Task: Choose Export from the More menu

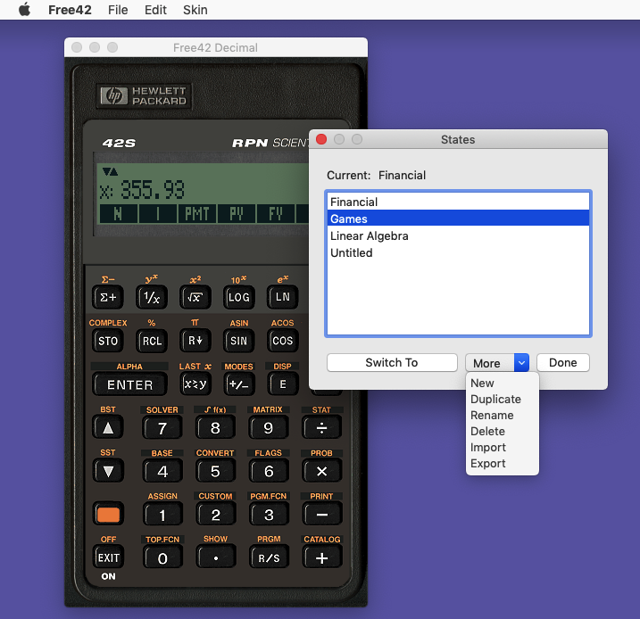Action: pyautogui.click(x=502, y=464)
